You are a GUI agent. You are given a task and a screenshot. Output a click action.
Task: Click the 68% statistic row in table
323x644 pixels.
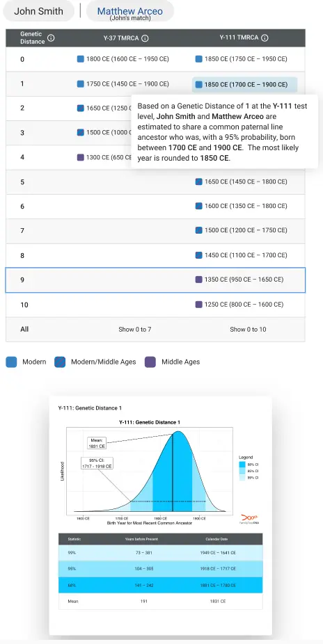click(x=160, y=585)
